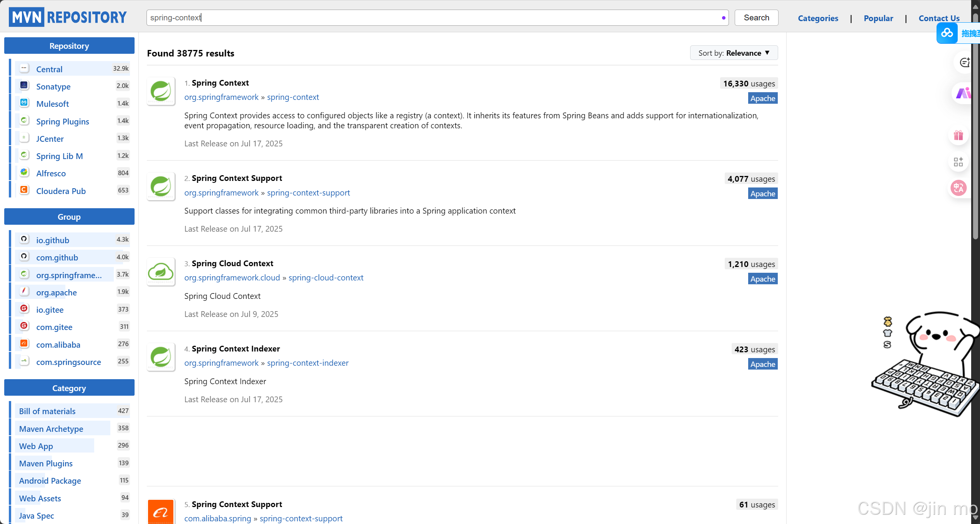Open the spring-context artifact link
The image size is (980, 524).
tap(293, 97)
